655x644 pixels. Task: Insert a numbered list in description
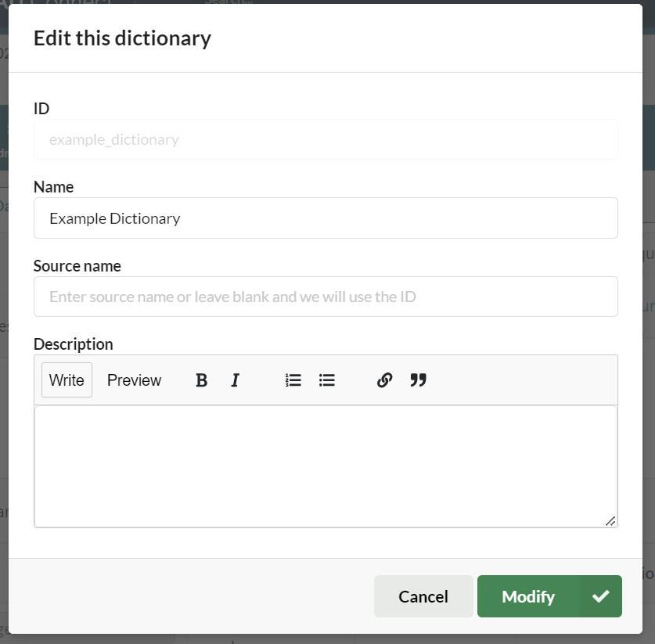coord(293,380)
